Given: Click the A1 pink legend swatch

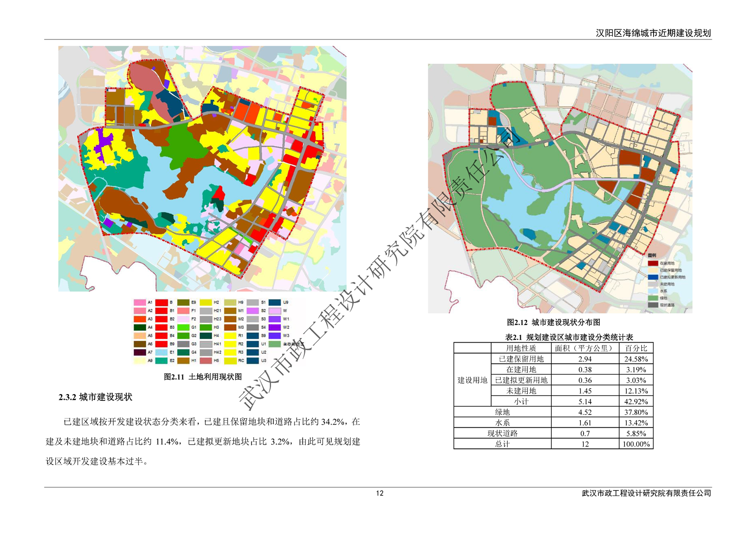Looking at the screenshot, I should click(140, 302).
